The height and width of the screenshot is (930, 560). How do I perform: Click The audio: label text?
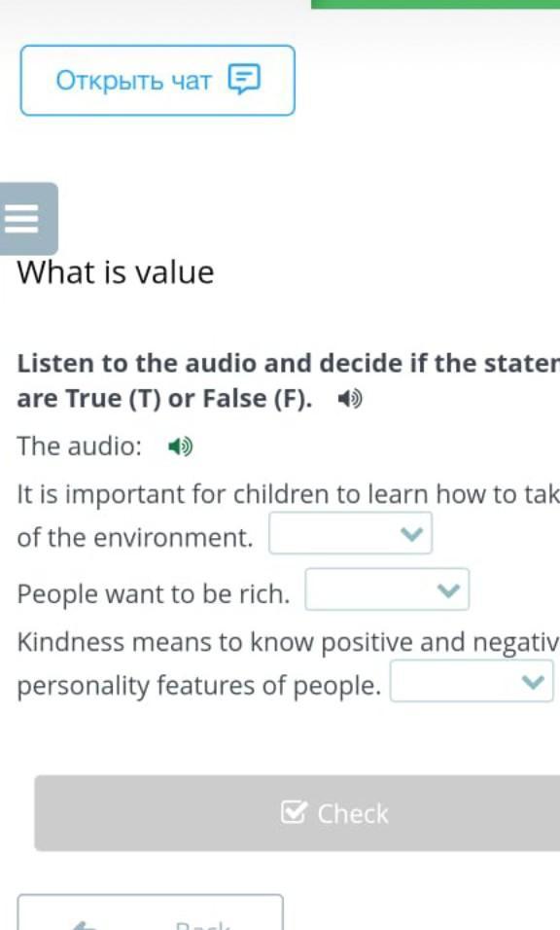coord(80,446)
